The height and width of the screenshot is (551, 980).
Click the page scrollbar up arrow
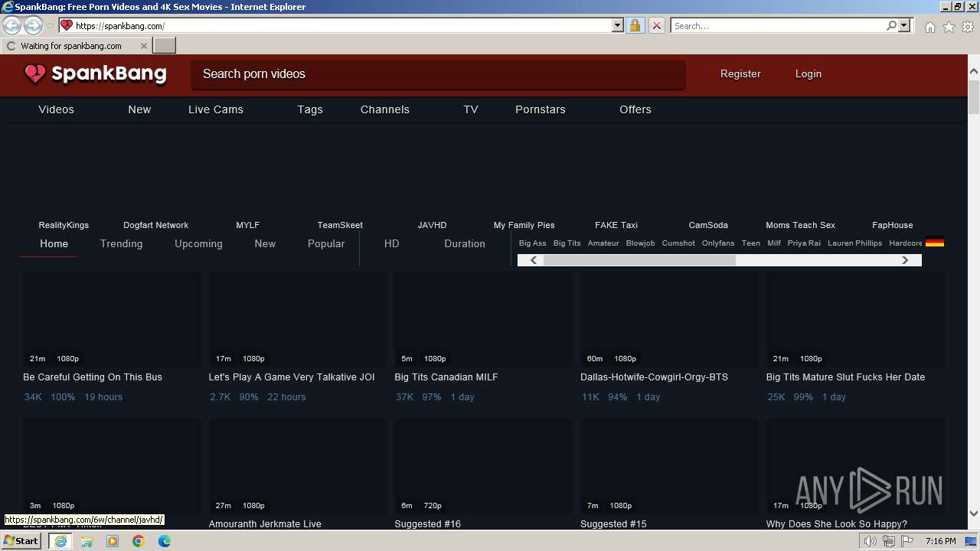tap(974, 71)
